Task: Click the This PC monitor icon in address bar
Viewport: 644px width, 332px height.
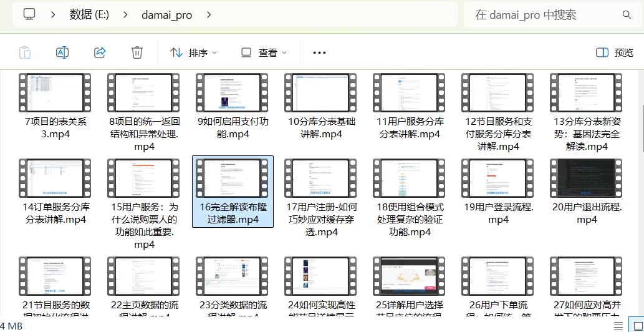Action: [29, 15]
